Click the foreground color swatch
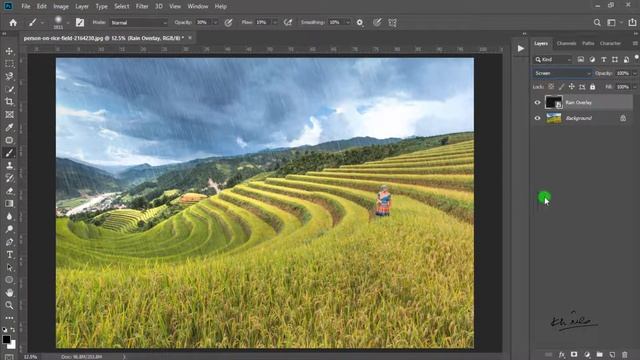640x360 pixels. click(6, 339)
